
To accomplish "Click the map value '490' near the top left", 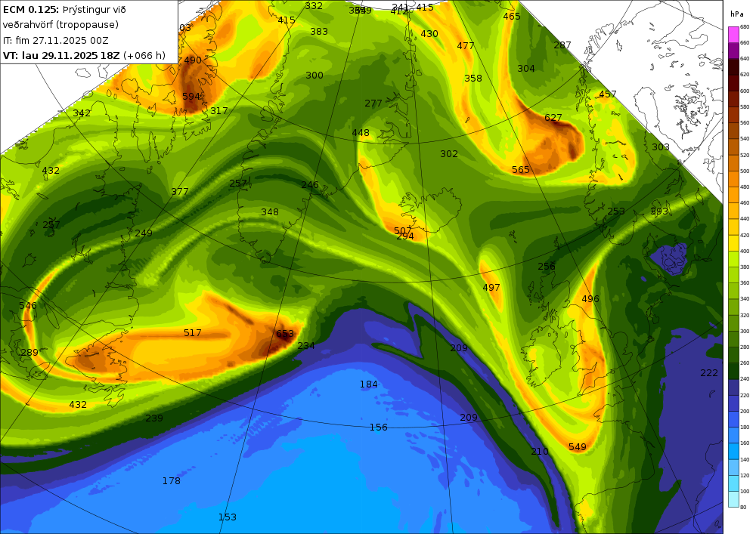I will coord(193,60).
